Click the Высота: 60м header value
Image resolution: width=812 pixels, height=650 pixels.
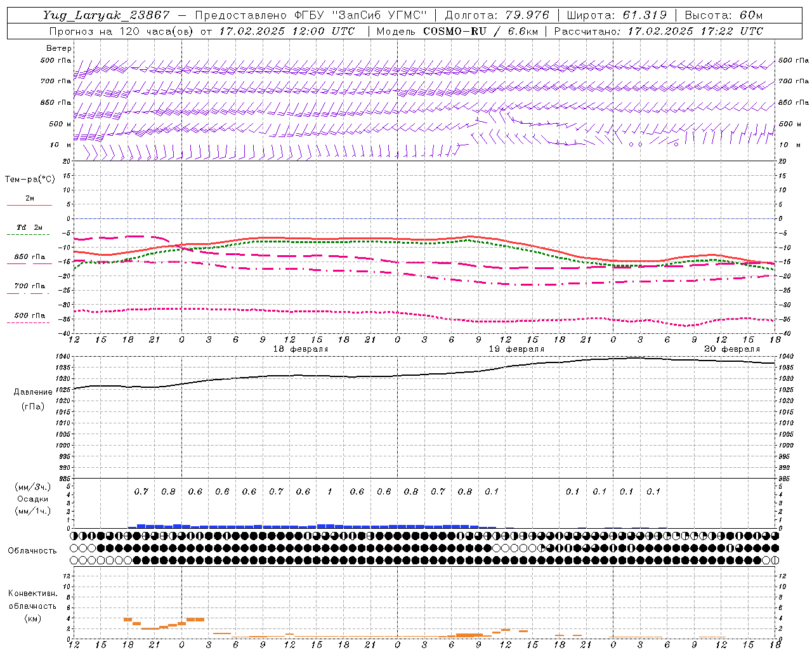pos(724,15)
